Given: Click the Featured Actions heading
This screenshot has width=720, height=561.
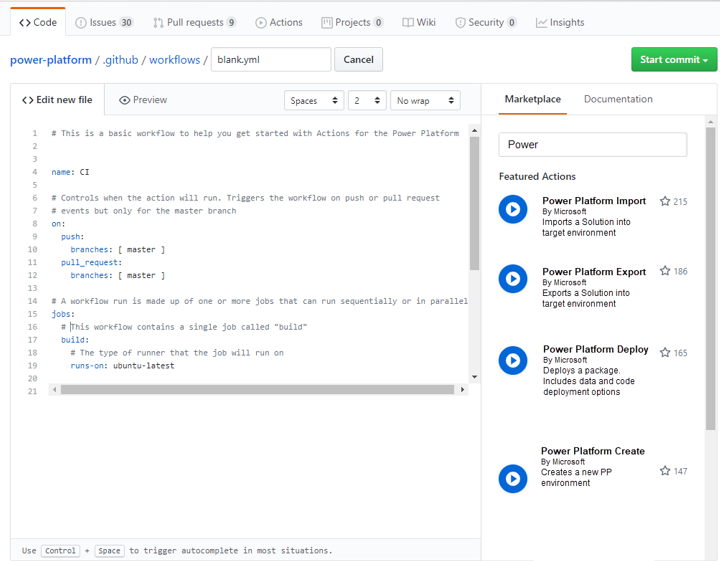Looking at the screenshot, I should (x=537, y=177).
